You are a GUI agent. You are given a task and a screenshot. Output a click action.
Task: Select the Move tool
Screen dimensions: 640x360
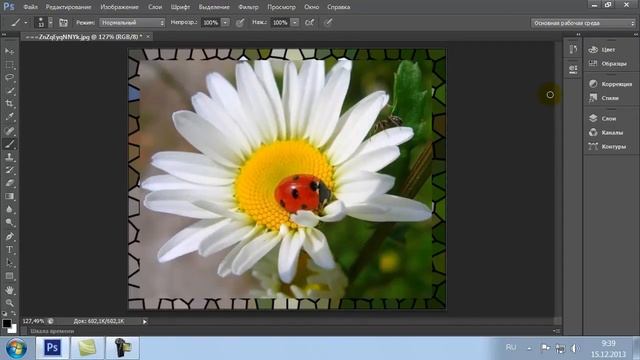(x=9, y=51)
